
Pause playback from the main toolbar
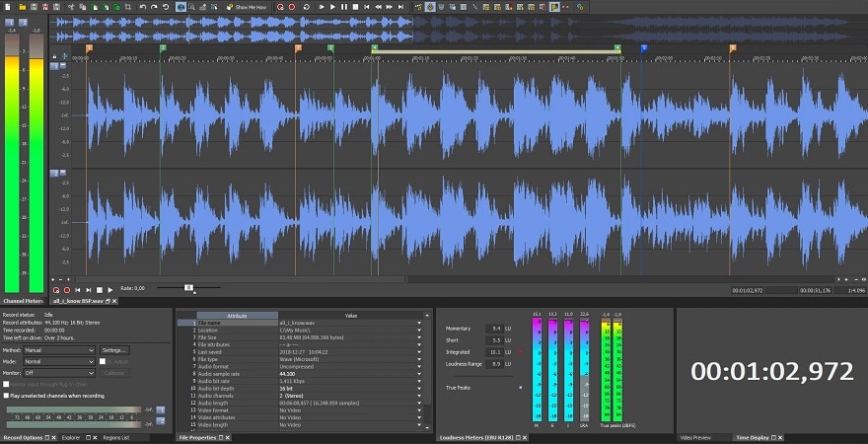[344, 7]
